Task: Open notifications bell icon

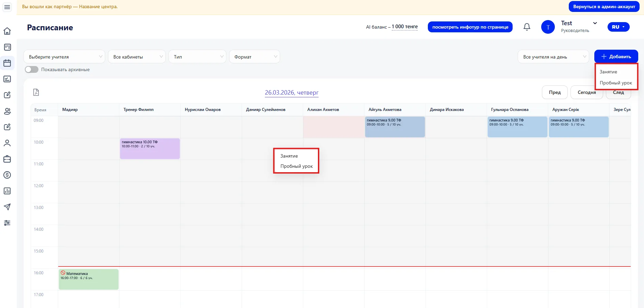Action: tap(527, 27)
